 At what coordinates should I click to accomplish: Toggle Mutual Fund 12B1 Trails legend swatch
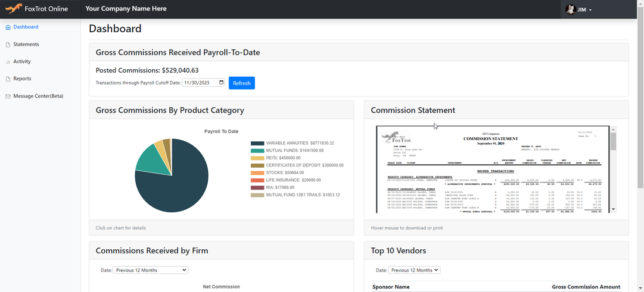(257, 195)
